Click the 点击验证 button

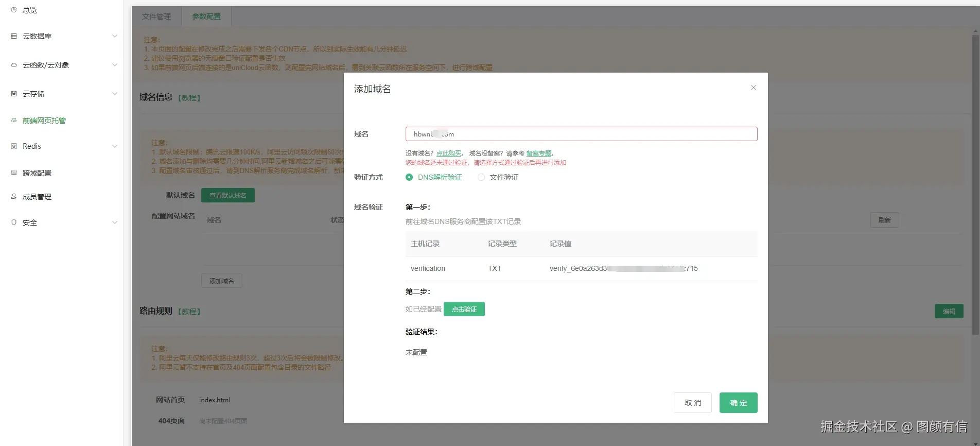(464, 309)
